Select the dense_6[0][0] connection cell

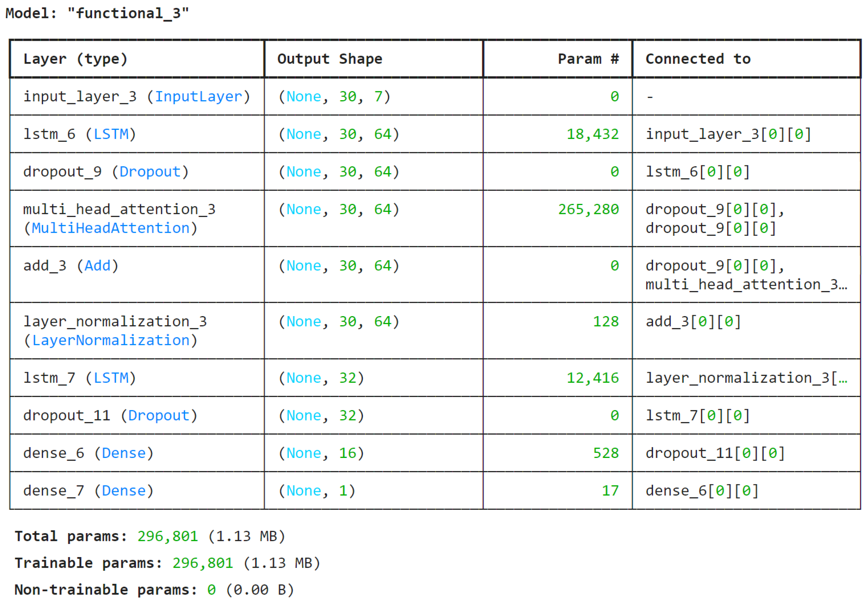click(702, 491)
